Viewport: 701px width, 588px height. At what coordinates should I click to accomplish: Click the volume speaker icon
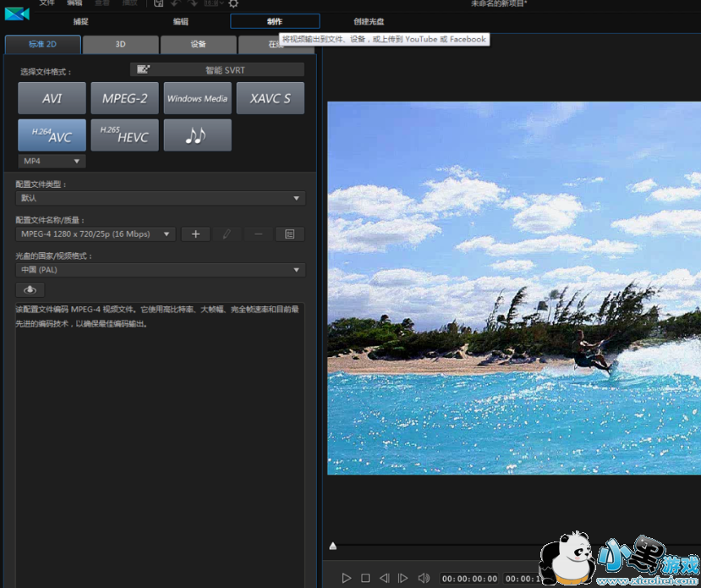(x=424, y=578)
